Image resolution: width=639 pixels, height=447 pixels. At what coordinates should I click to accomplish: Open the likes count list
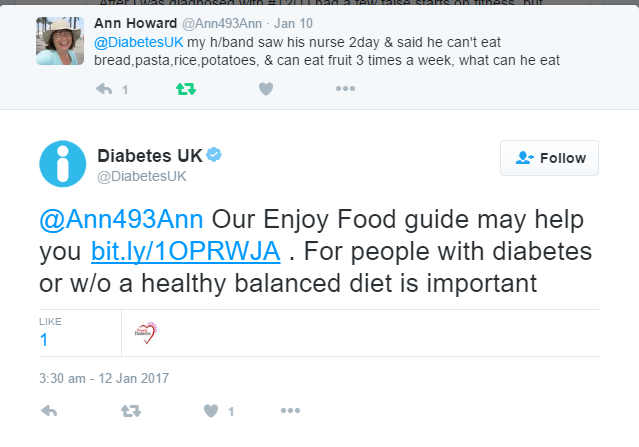(x=50, y=333)
